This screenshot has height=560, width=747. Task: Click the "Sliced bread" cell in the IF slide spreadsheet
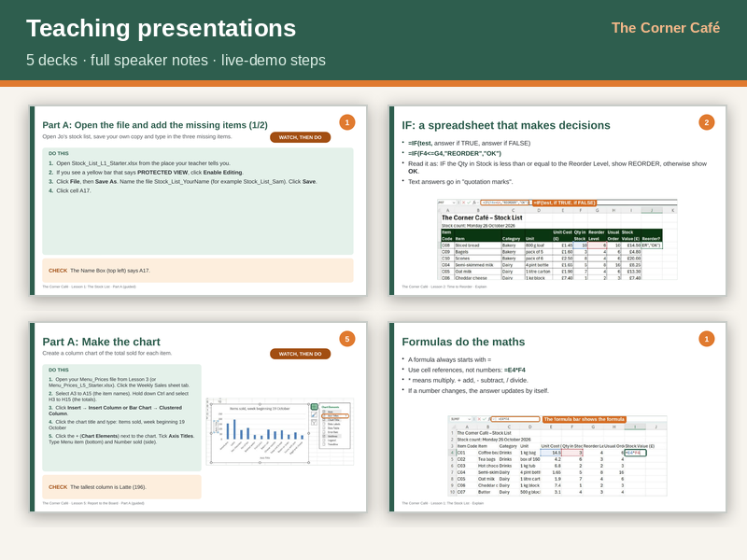click(477, 245)
